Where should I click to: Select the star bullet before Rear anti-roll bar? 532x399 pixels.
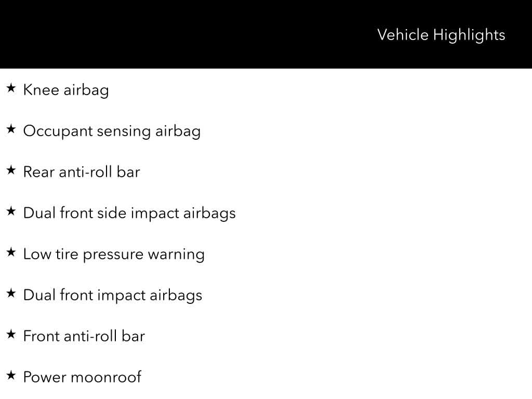click(11, 171)
